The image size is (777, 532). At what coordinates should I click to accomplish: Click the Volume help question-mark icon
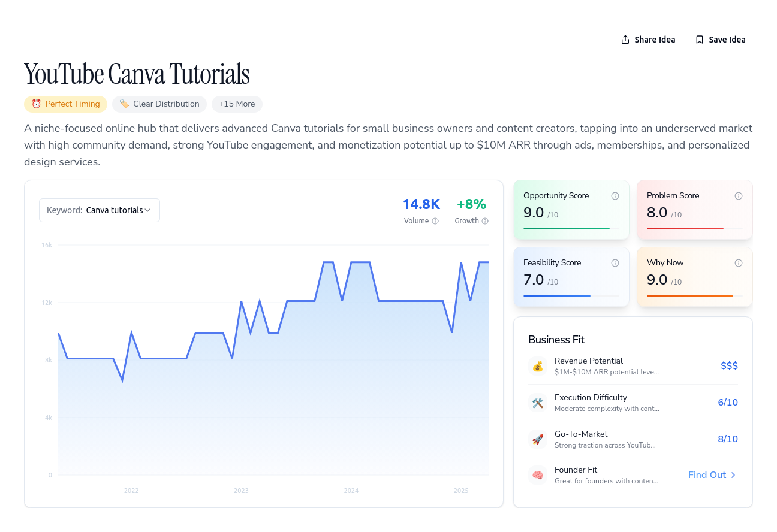point(435,221)
